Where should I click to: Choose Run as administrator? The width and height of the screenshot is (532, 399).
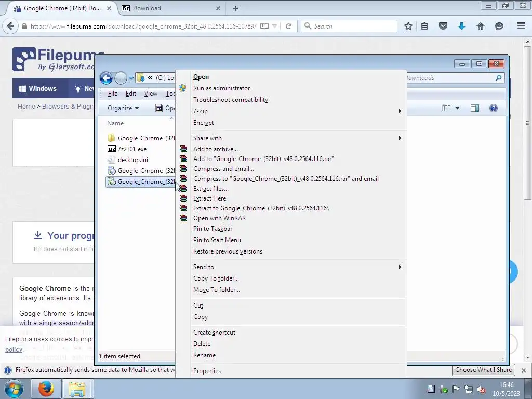point(221,88)
